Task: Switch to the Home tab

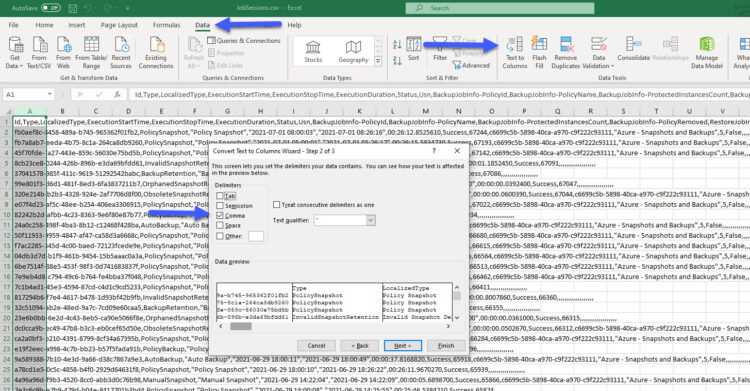Action: 44,25
